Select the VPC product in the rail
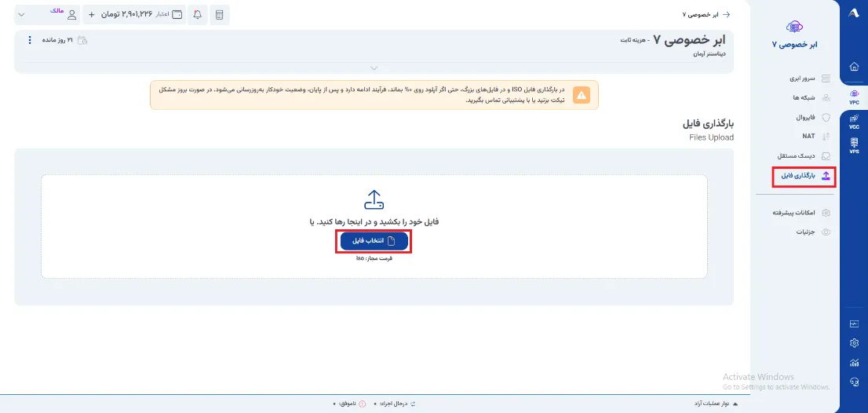Screen dimensions: 868x413 coord(854,97)
